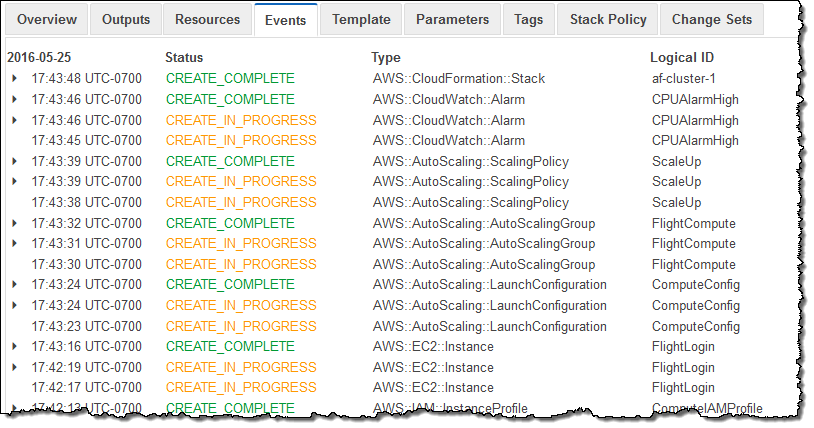Select the af-cluster-1 logical ID
The image size is (814, 428).
click(x=685, y=78)
